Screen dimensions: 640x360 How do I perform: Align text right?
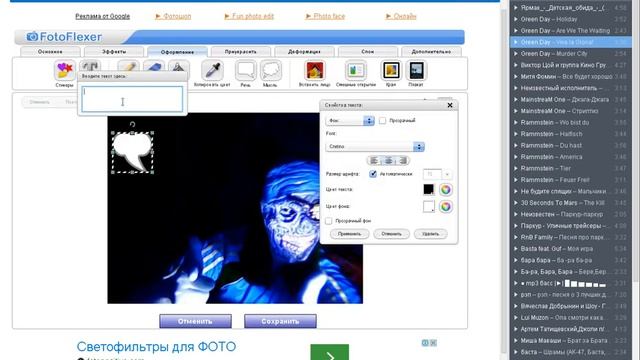pos(402,161)
